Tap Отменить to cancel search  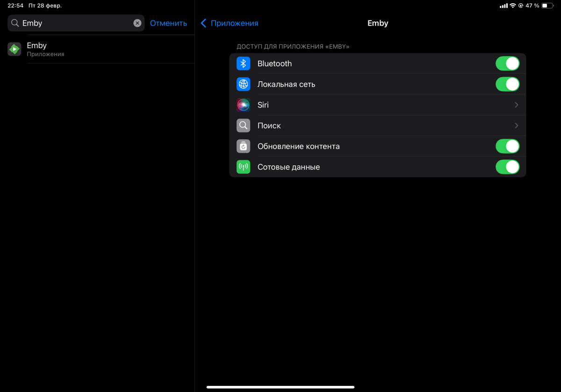(x=168, y=23)
